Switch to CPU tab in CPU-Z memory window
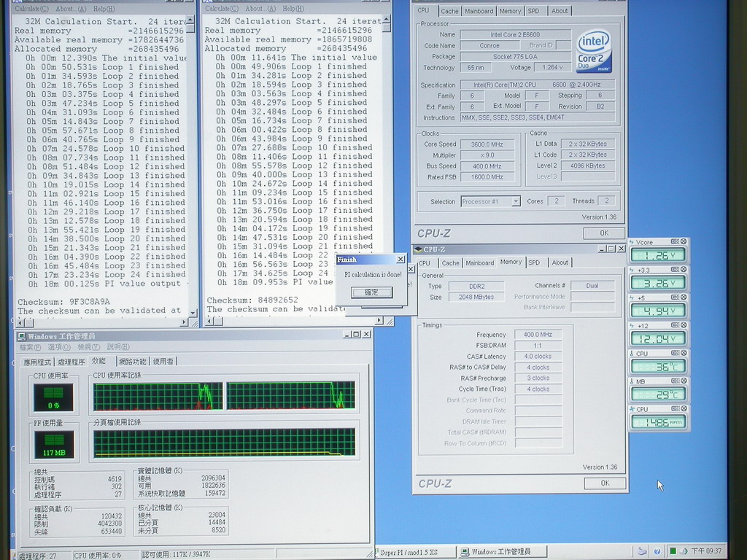This screenshot has height=560, width=747. coord(424,262)
